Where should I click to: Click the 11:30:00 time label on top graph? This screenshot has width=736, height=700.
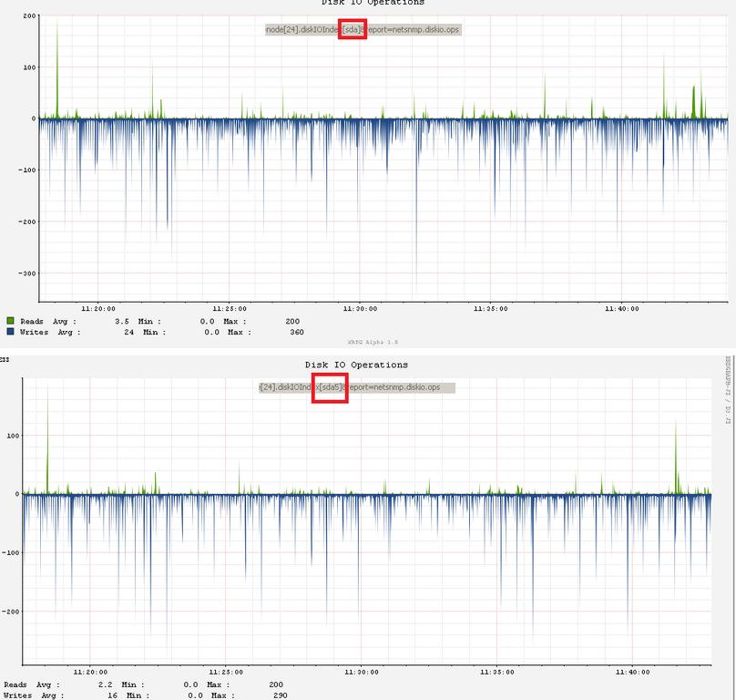tap(360, 309)
